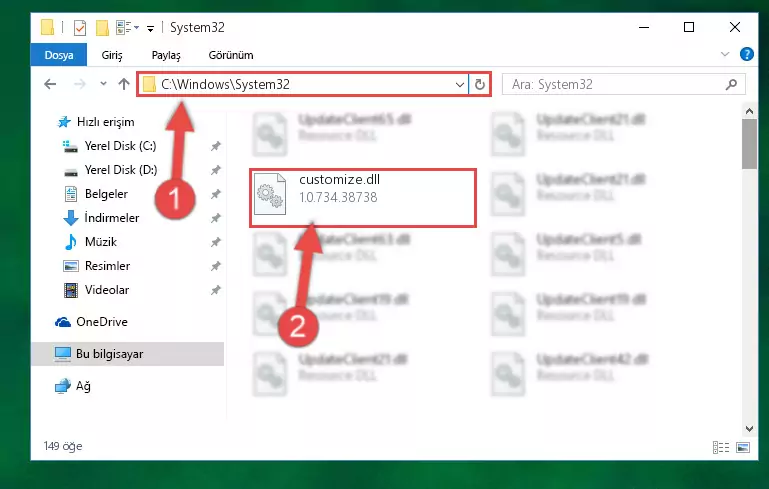Switch to the Giriş ribbon tab
The height and width of the screenshot is (489, 769).
coord(112,55)
